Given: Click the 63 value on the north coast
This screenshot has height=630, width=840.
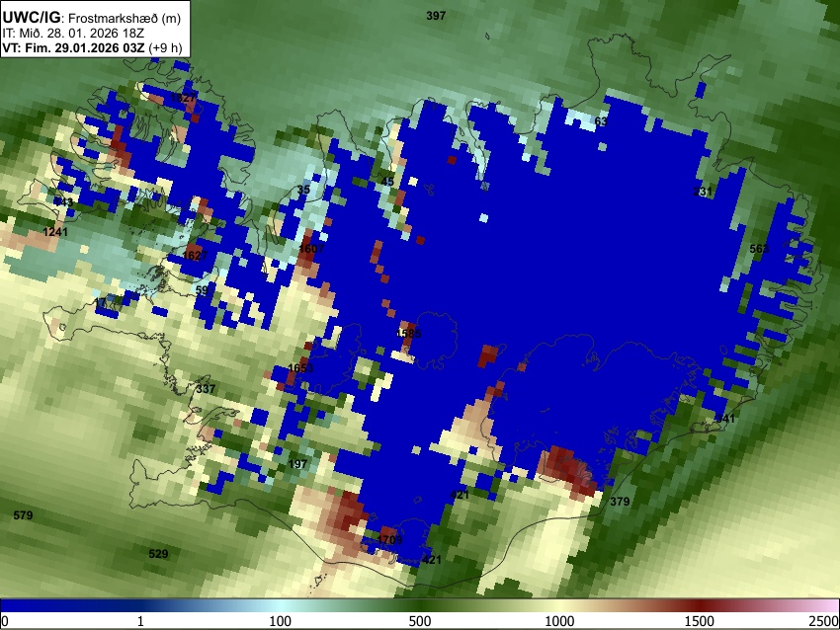Looking at the screenshot, I should [x=601, y=121].
